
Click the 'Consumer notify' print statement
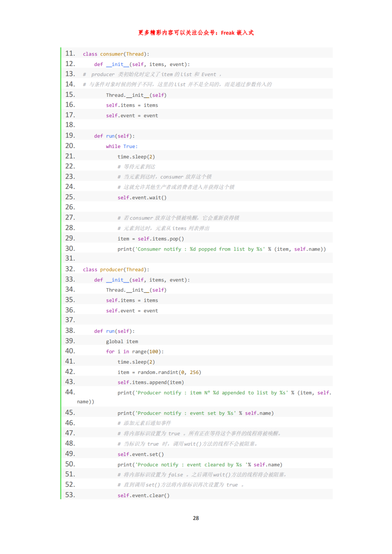coord(221,249)
